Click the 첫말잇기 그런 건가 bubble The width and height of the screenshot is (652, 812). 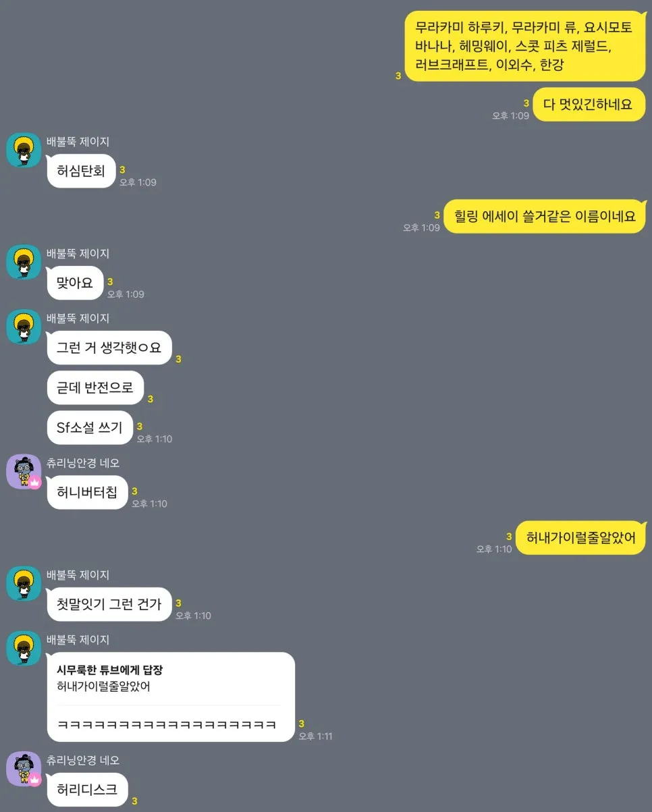pyautogui.click(x=109, y=604)
